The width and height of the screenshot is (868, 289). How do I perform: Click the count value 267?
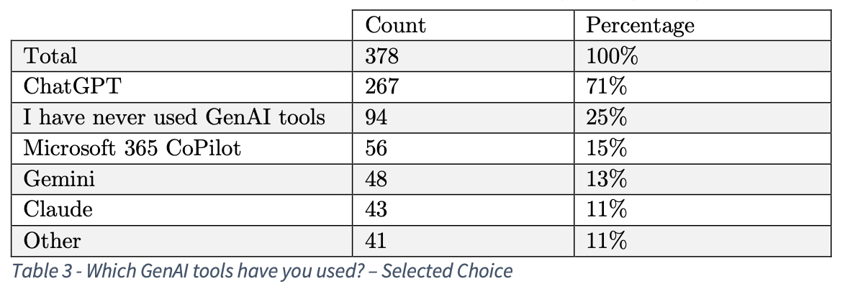point(381,86)
